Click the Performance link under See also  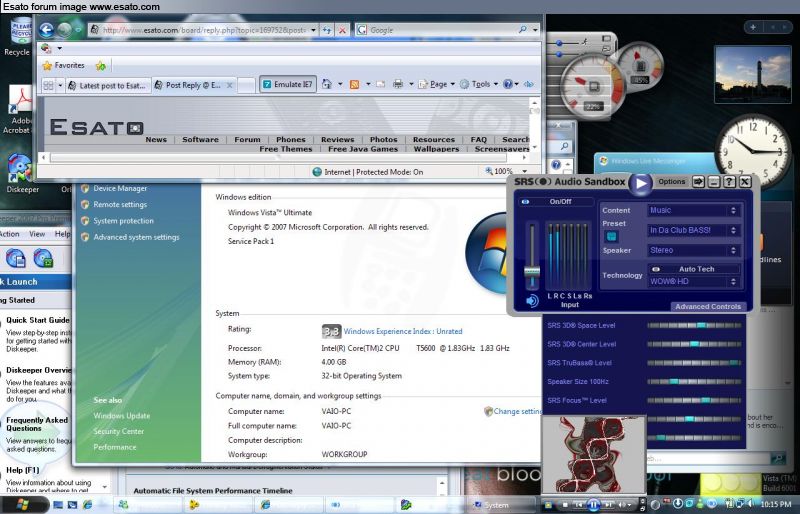115,447
